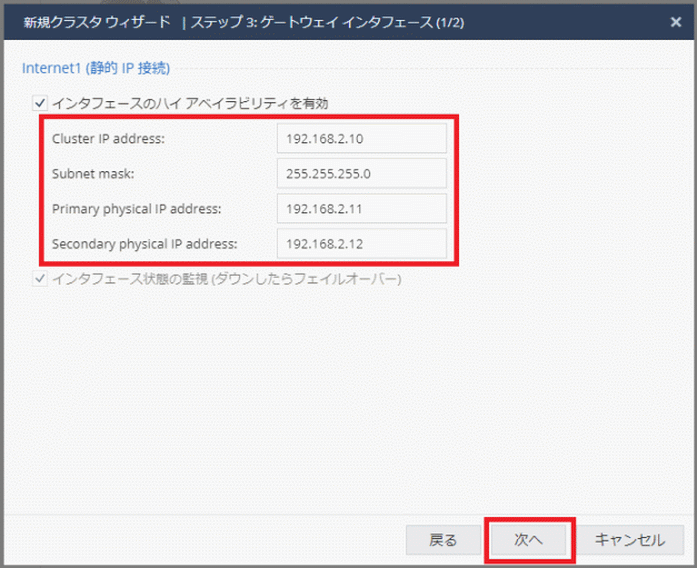Close the new cluster wizard dialog
697x568 pixels.
675,21
